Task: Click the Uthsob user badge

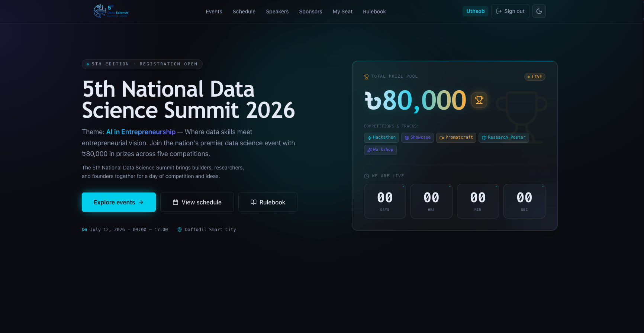Action: (476, 11)
